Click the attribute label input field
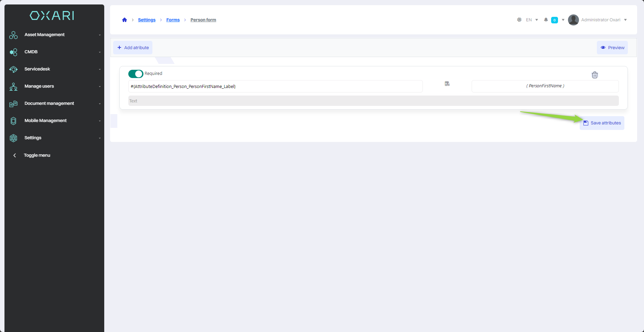 [275, 87]
